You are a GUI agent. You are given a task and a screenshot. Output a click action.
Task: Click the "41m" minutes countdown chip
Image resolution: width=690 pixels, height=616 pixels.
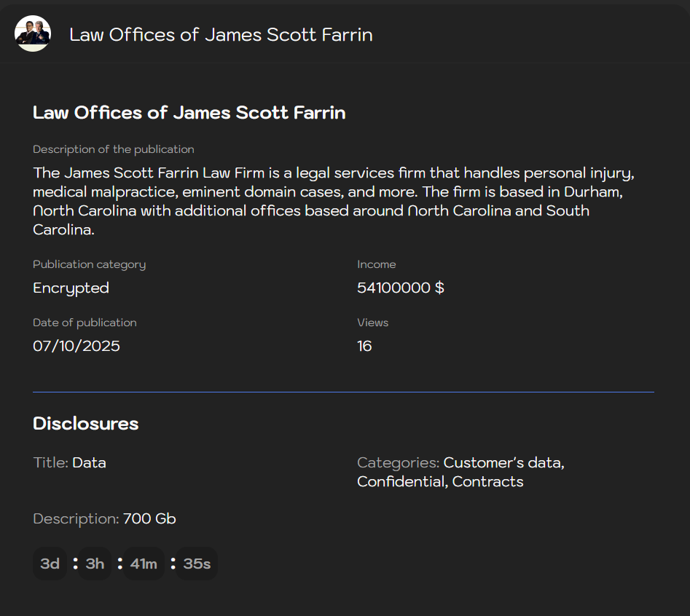pos(144,563)
